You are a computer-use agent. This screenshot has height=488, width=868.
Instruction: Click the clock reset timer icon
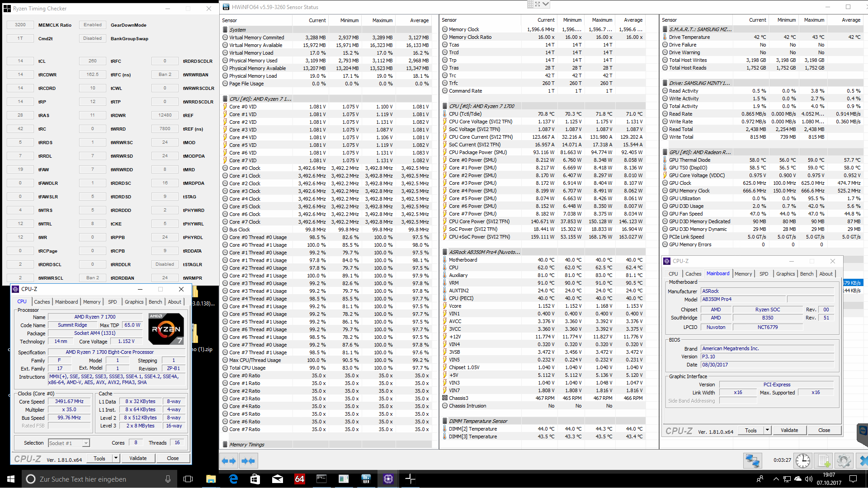[x=803, y=461]
